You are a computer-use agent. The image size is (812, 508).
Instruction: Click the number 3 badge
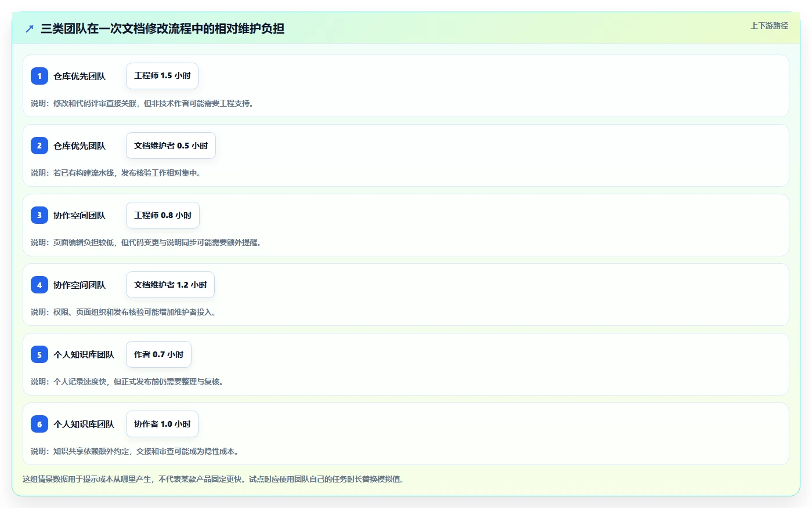tap(39, 215)
